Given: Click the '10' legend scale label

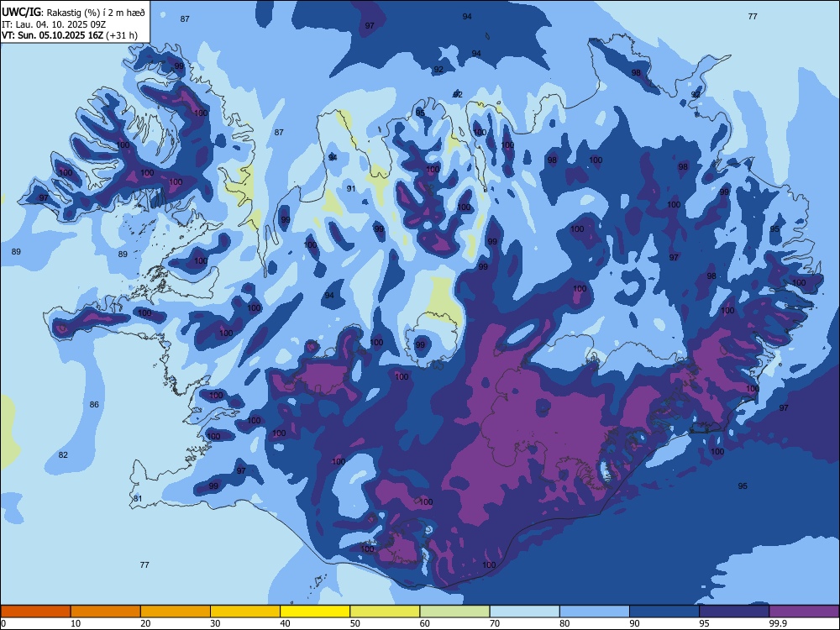Looking at the screenshot, I should click(76, 623).
